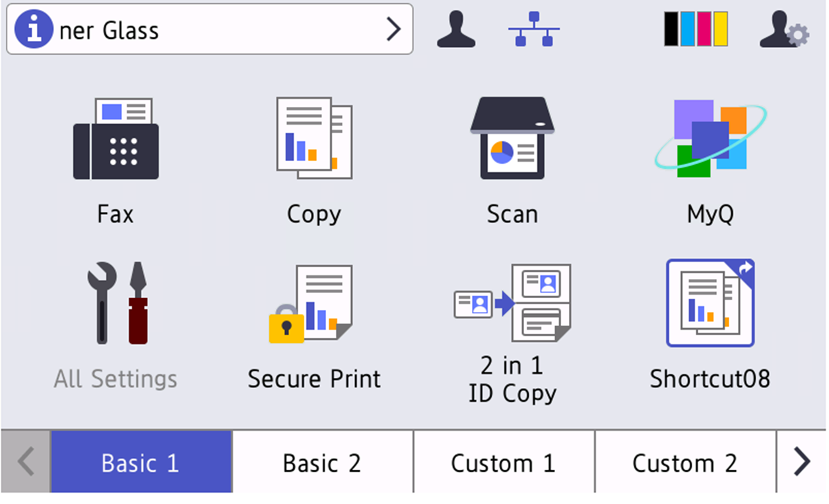The width and height of the screenshot is (829, 504).
Task: Switch to the Basic 1 tab
Action: (x=141, y=463)
